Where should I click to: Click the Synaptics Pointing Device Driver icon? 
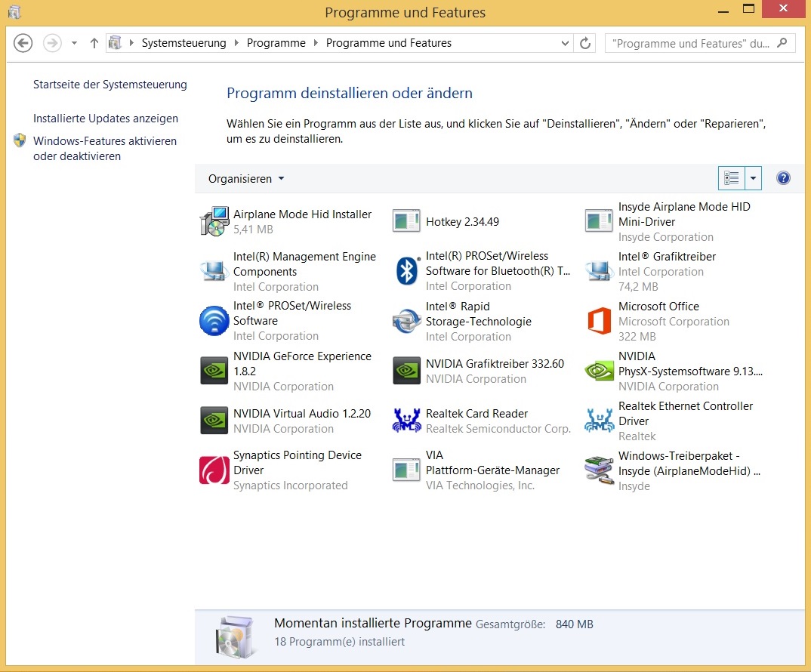pyautogui.click(x=214, y=470)
